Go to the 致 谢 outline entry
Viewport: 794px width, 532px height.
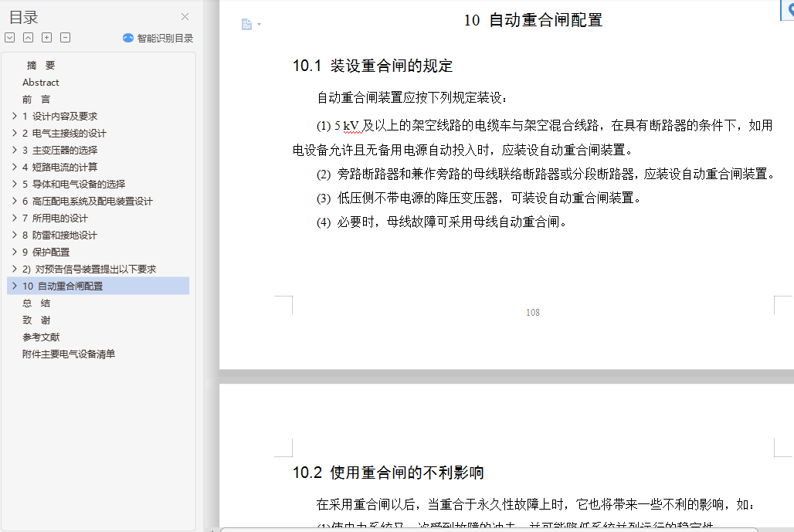pyautogui.click(x=36, y=320)
